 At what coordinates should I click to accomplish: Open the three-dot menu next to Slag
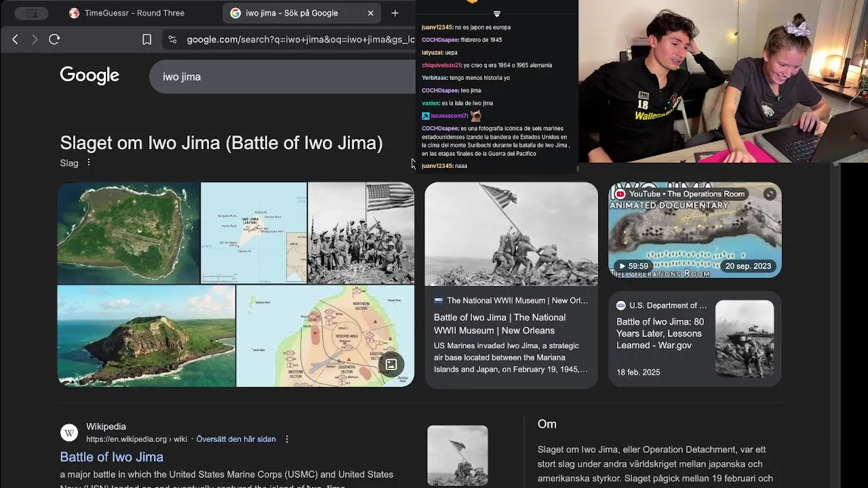(88, 163)
